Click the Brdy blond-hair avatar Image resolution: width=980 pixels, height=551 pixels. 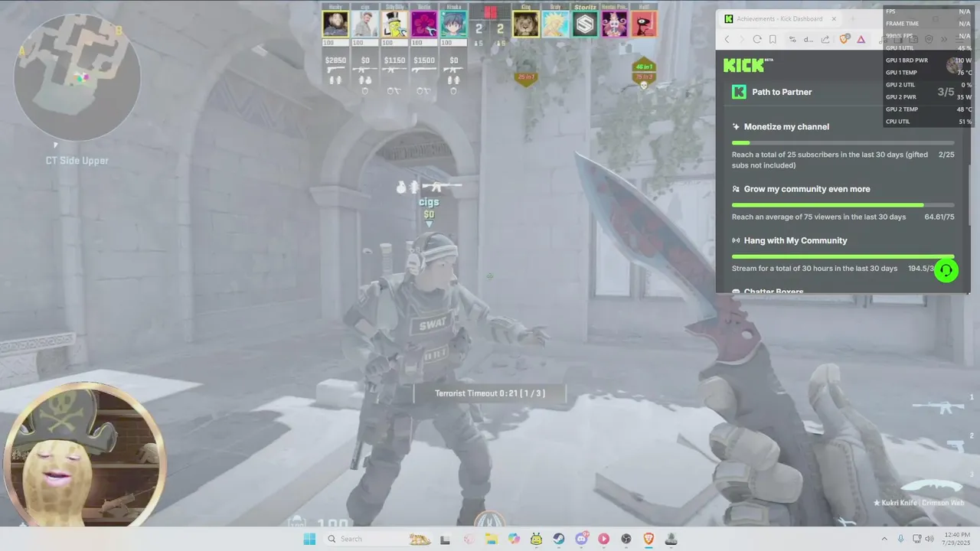(x=556, y=24)
